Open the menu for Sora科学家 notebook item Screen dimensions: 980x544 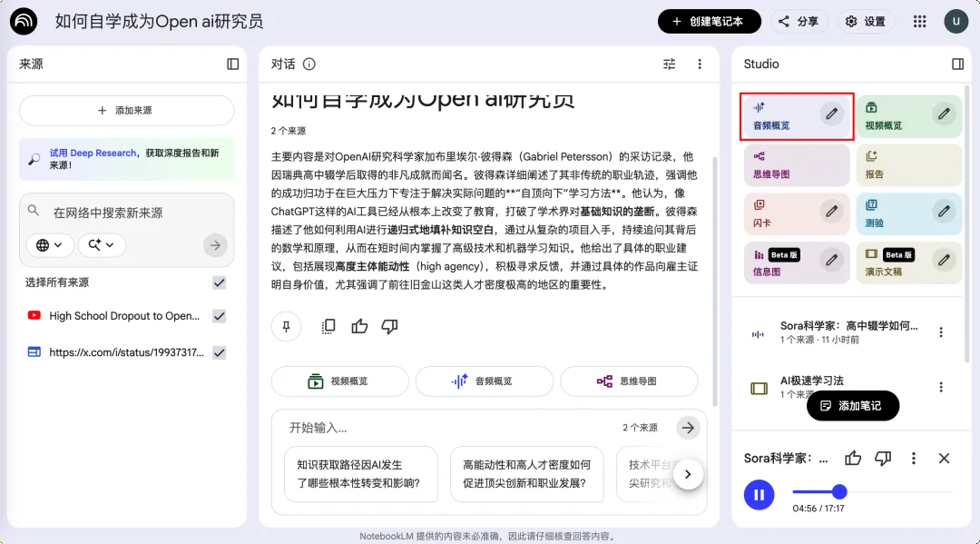point(941,331)
